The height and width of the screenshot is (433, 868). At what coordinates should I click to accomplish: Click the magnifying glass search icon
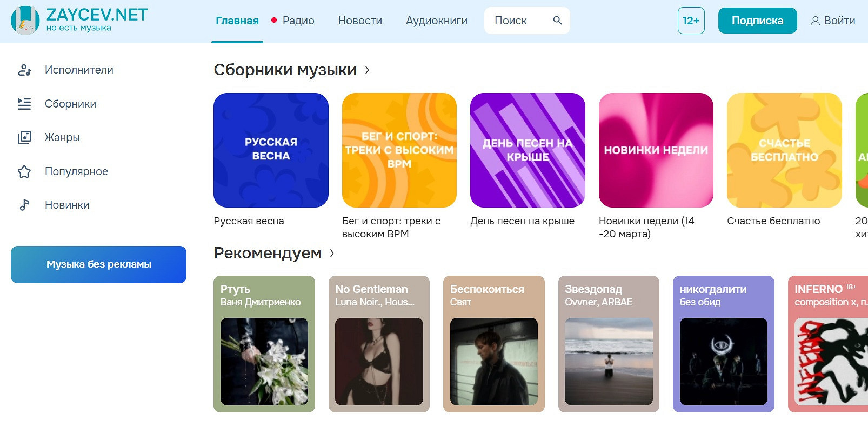(x=557, y=21)
